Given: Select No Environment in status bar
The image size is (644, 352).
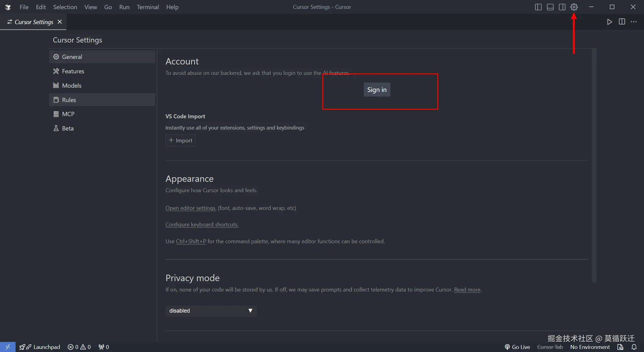Looking at the screenshot, I should (x=590, y=347).
